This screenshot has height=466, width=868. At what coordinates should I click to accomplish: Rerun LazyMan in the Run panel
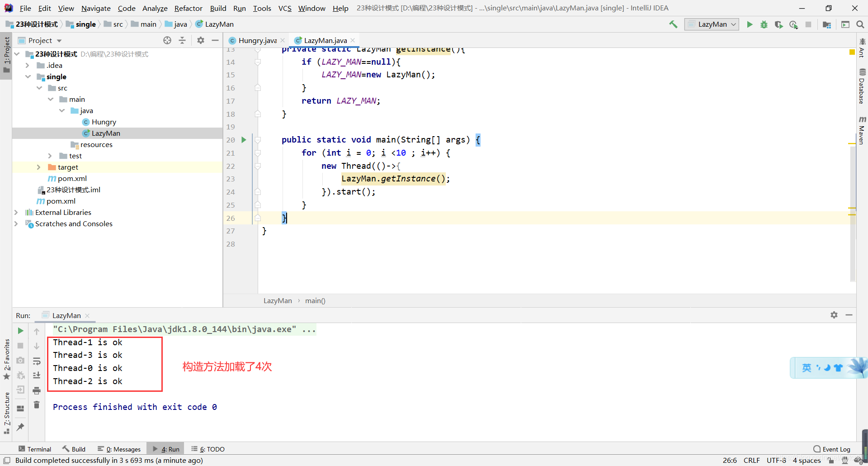click(20, 331)
